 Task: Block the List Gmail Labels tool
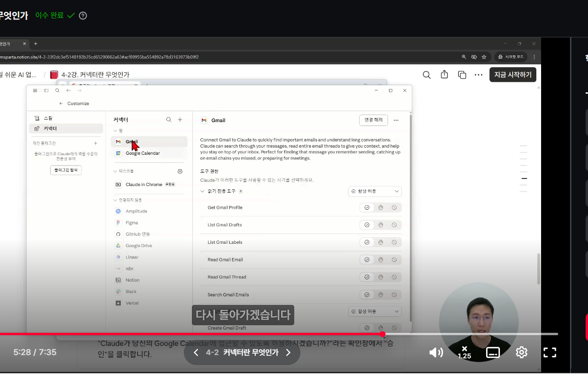pyautogui.click(x=394, y=242)
